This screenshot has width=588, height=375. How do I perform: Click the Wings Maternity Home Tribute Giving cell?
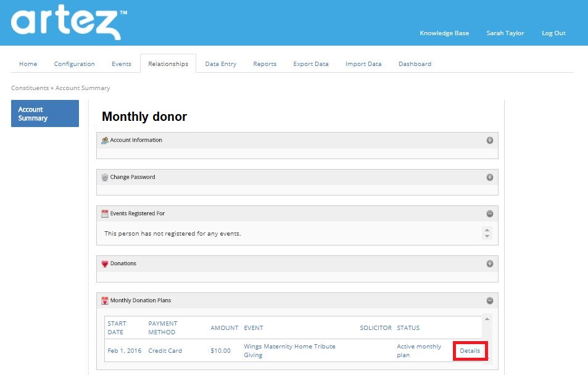289,350
